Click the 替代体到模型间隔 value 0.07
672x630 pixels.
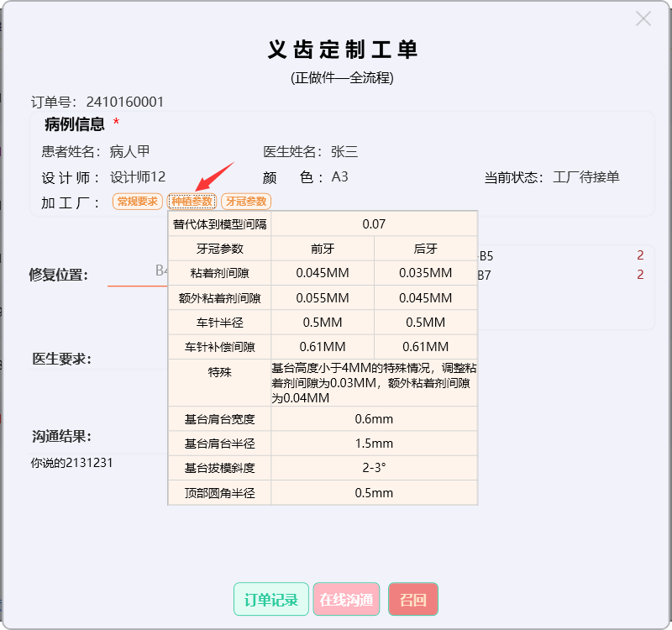tap(374, 224)
